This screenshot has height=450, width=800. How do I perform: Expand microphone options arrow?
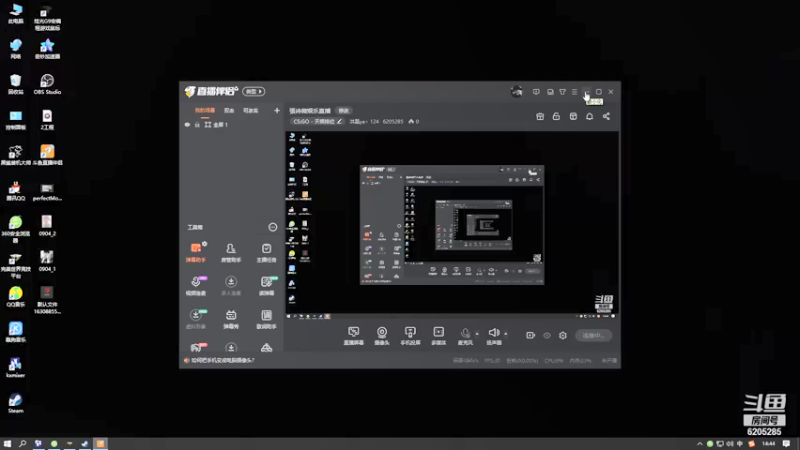[x=477, y=334]
